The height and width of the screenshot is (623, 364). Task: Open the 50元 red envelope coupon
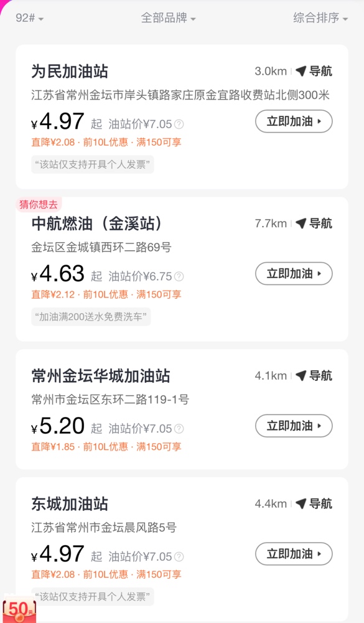click(x=19, y=609)
